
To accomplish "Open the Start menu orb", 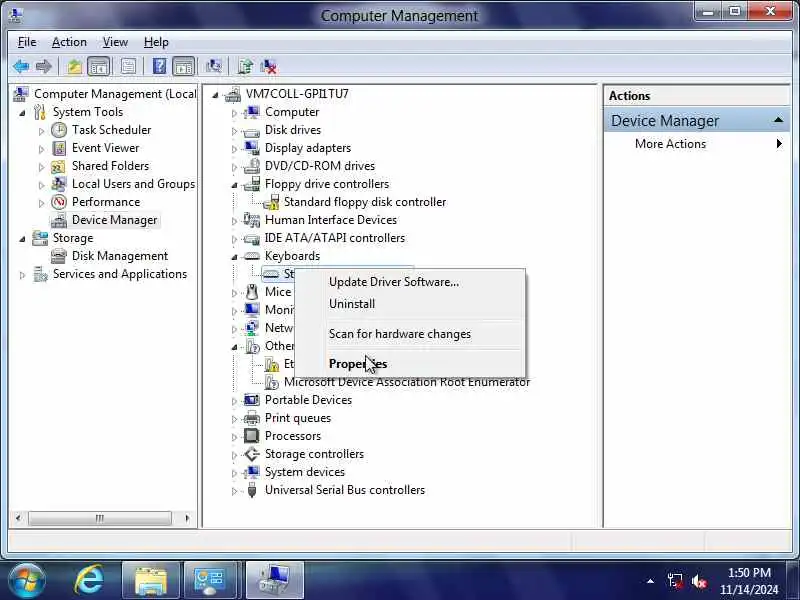I will (x=27, y=580).
